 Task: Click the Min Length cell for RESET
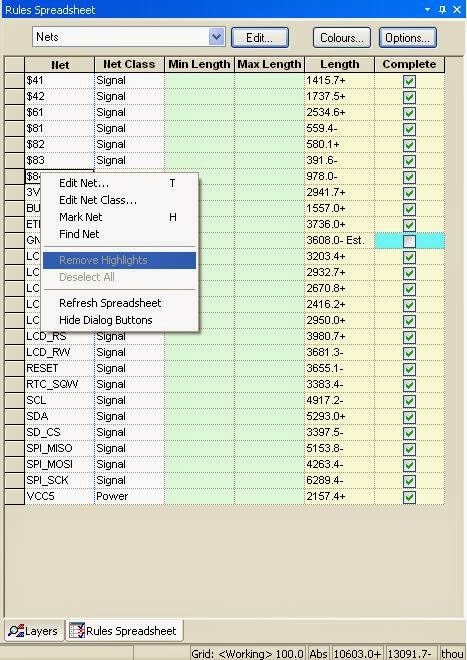coord(199,368)
